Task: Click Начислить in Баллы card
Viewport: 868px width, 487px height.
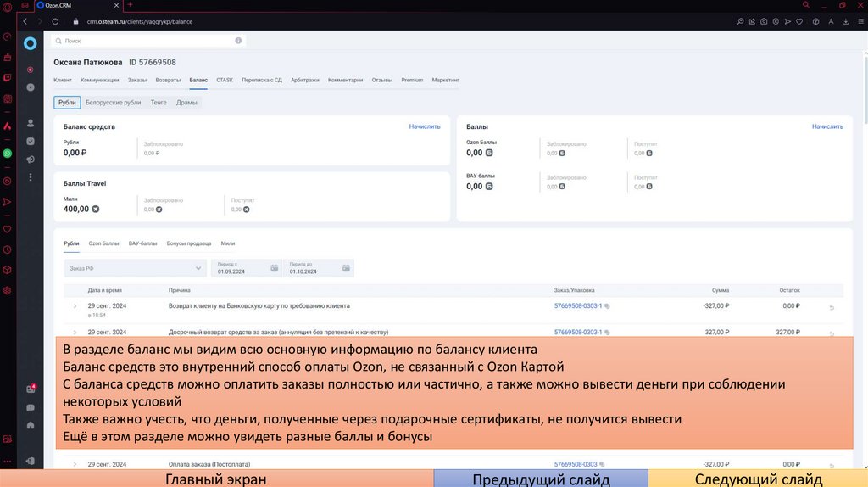Action: (x=827, y=126)
